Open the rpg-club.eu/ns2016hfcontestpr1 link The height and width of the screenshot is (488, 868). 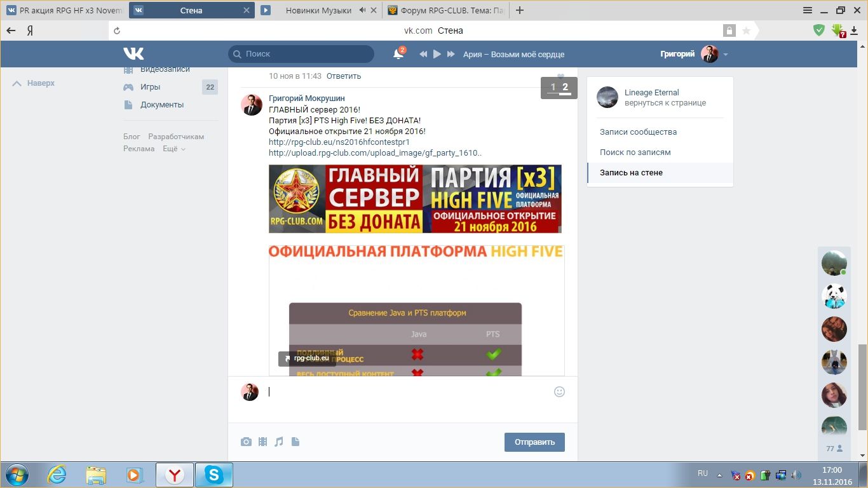pyautogui.click(x=339, y=142)
